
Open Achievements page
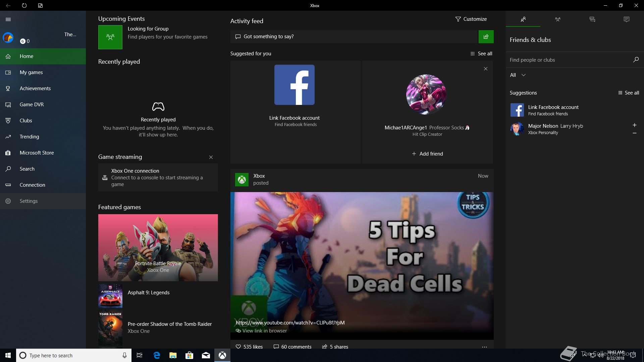(x=43, y=88)
